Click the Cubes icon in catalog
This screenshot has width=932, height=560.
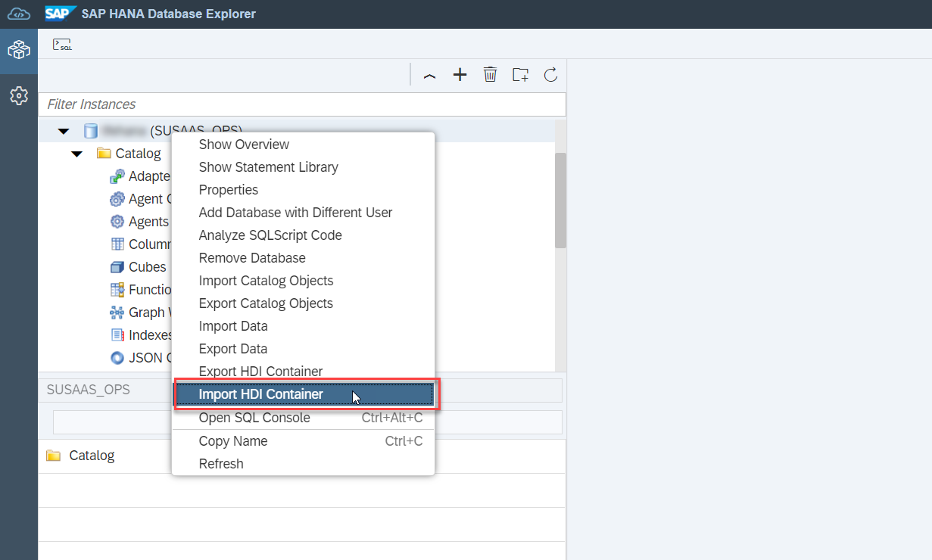pos(117,267)
